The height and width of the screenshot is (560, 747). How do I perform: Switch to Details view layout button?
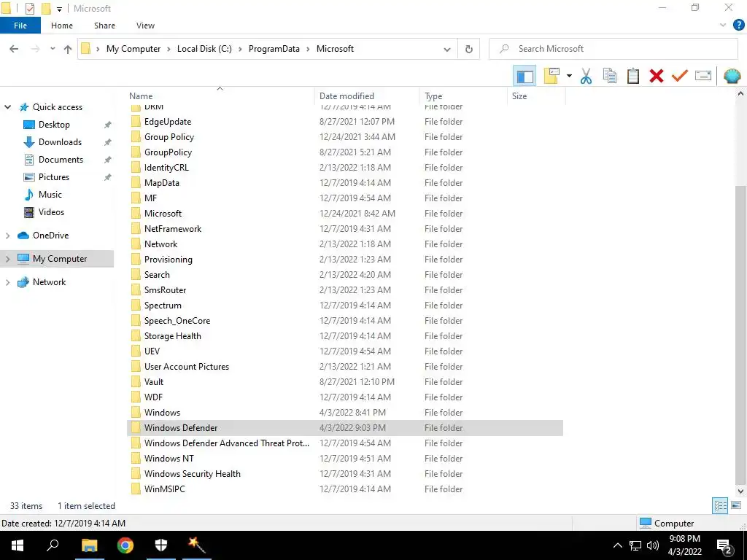click(x=720, y=506)
